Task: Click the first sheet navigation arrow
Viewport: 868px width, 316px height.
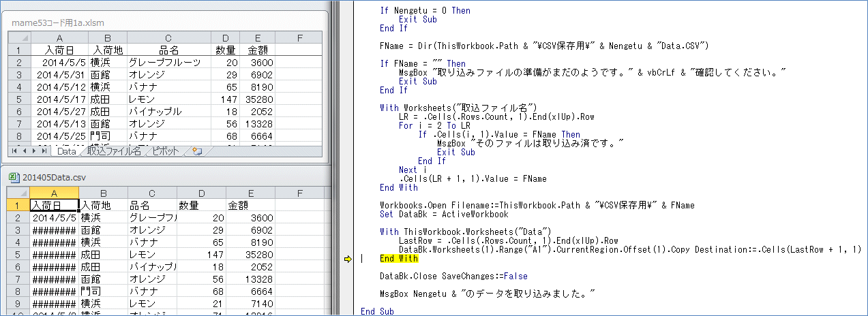Action: 14,151
